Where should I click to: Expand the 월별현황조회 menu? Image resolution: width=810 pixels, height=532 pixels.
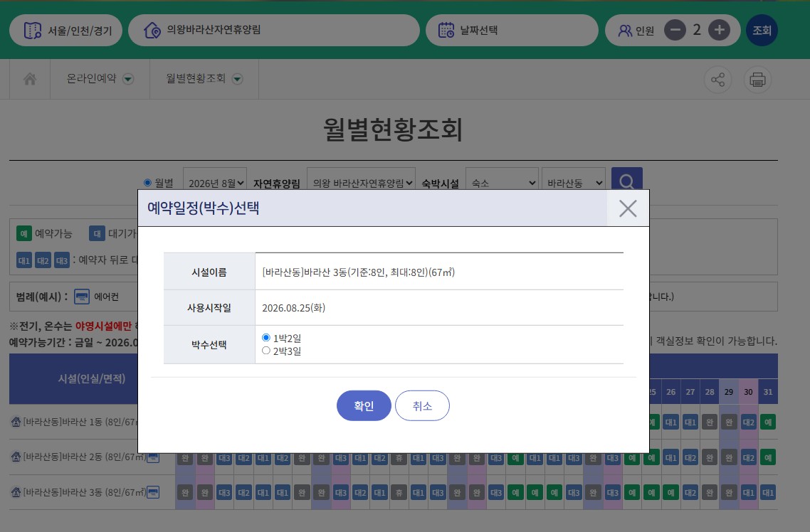(204, 79)
